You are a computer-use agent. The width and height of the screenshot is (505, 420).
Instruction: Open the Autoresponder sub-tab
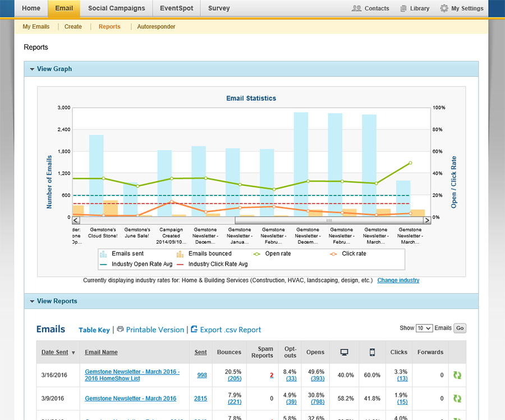(x=156, y=26)
